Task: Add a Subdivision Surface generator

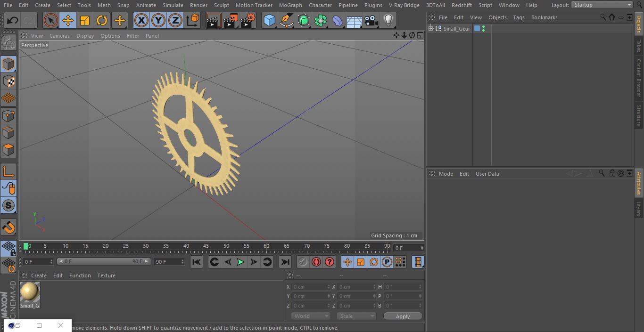Action: pos(304,21)
